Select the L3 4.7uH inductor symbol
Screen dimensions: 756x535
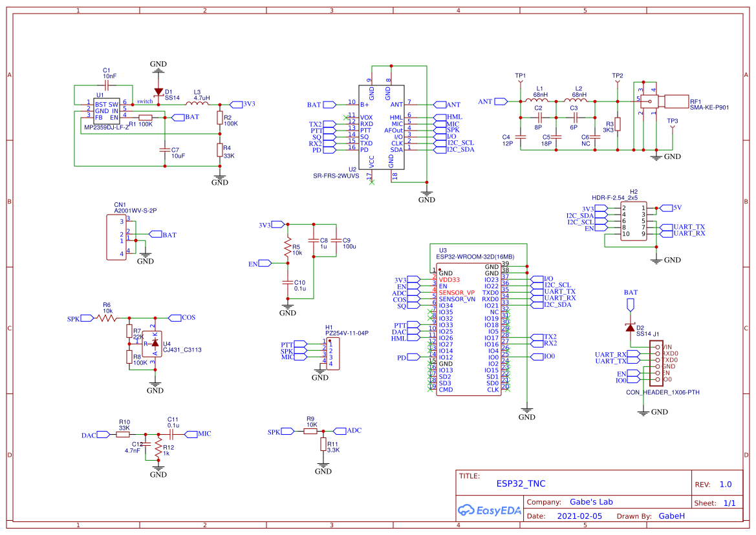[x=197, y=103]
